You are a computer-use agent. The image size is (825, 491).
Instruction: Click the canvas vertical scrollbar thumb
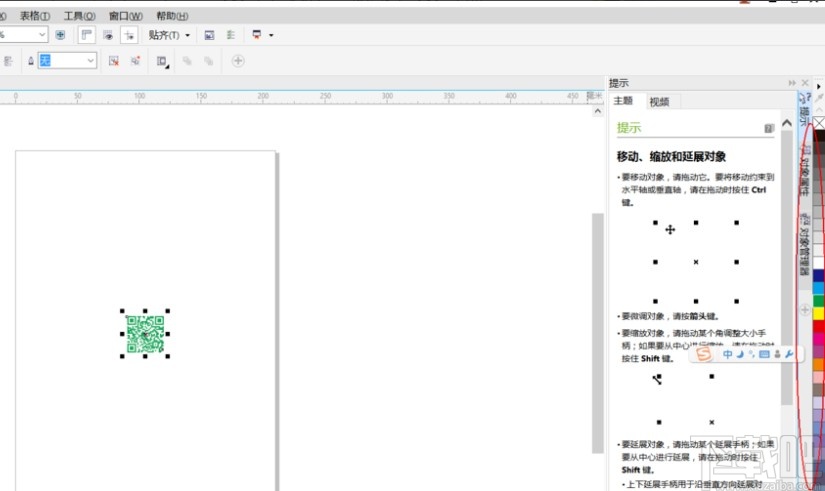point(598,333)
